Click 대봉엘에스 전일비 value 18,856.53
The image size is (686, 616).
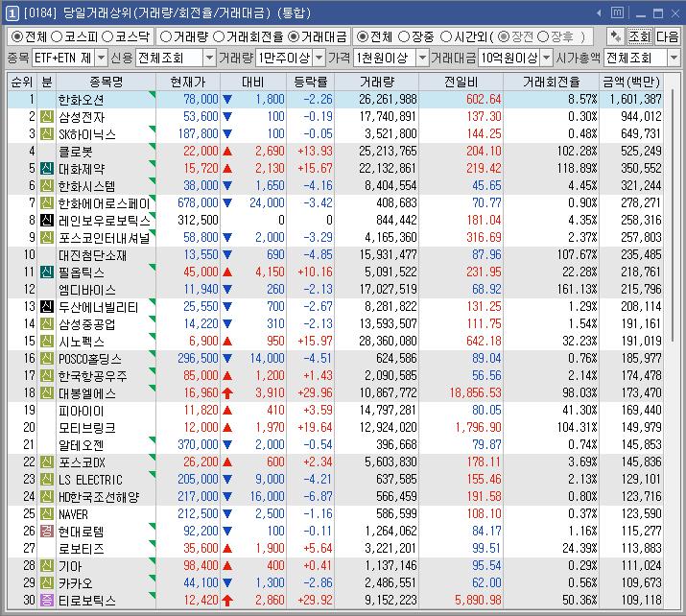(x=475, y=392)
